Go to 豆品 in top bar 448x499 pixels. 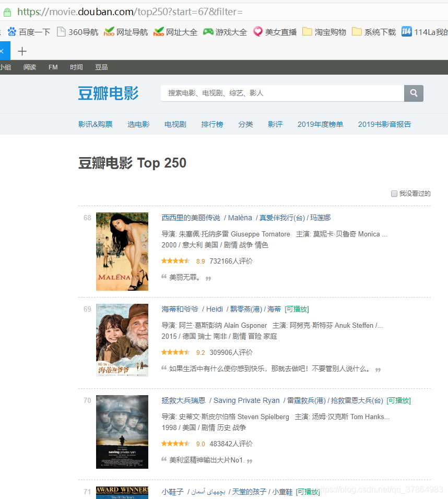tap(101, 67)
